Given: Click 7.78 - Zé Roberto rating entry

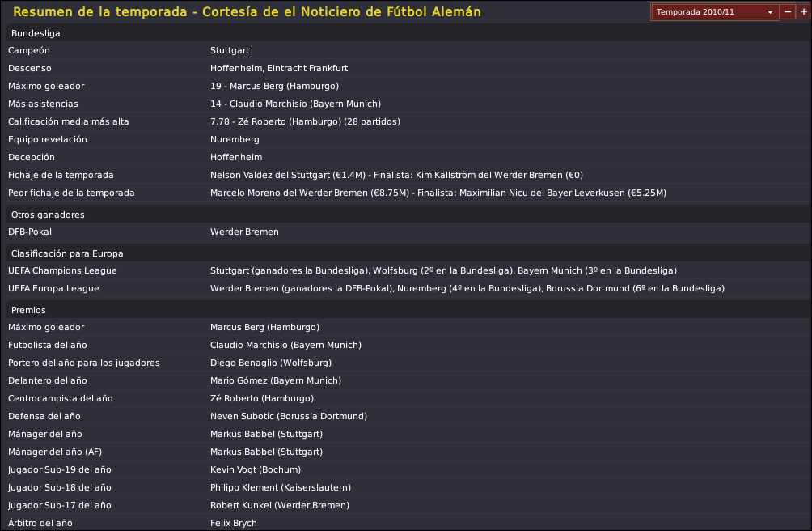Looking at the screenshot, I should tap(305, 121).
